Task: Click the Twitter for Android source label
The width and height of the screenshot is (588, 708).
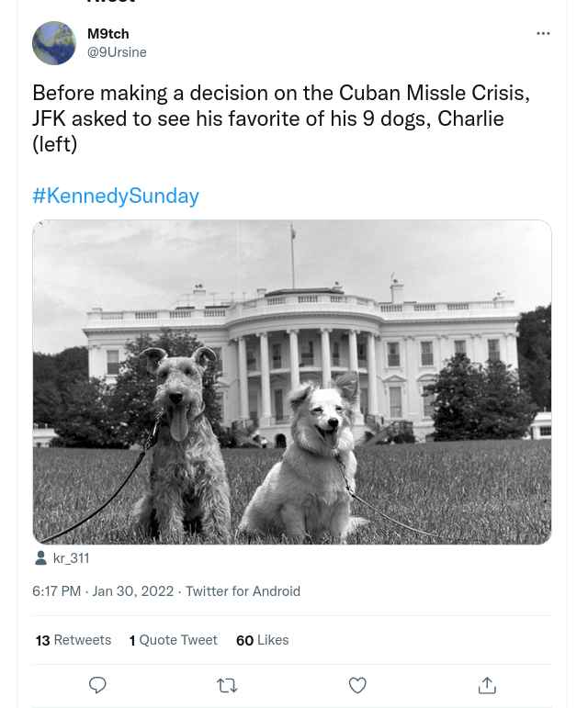Action: click(x=243, y=591)
